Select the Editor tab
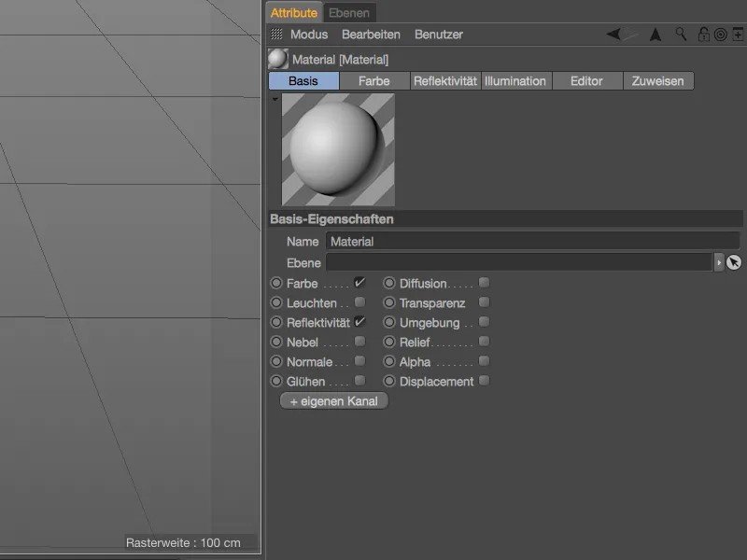Viewport: 747px width, 560px height. click(x=587, y=81)
